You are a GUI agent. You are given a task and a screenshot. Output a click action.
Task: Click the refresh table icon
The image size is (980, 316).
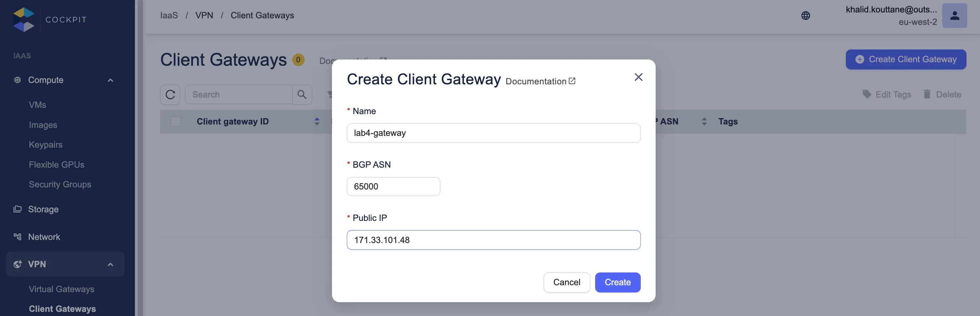pyautogui.click(x=170, y=95)
